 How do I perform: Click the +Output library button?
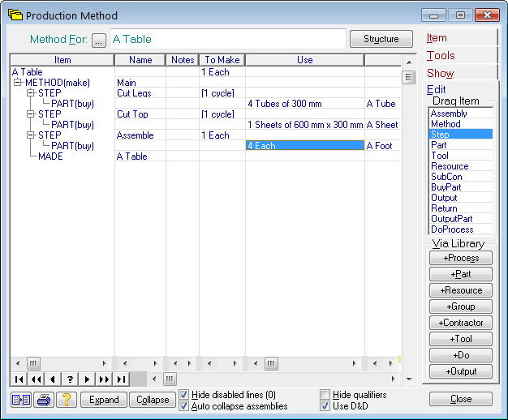(461, 371)
